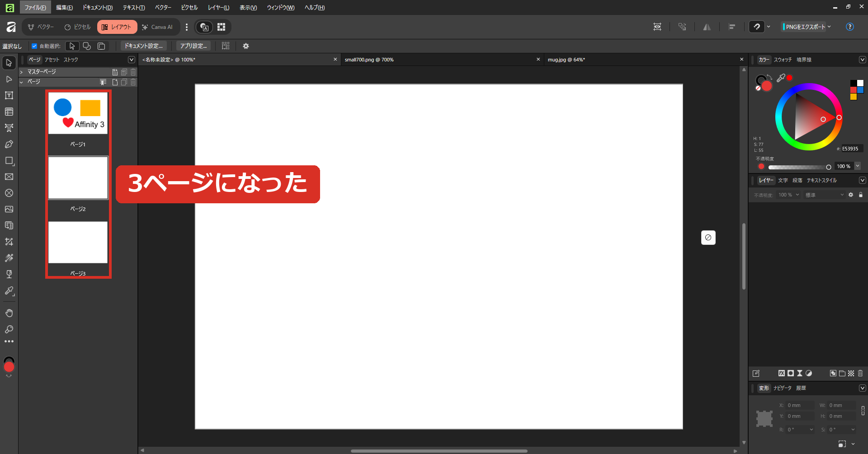Viewport: 868px width, 454px height.
Task: Open the カラー panel options menu
Action: tap(863, 60)
